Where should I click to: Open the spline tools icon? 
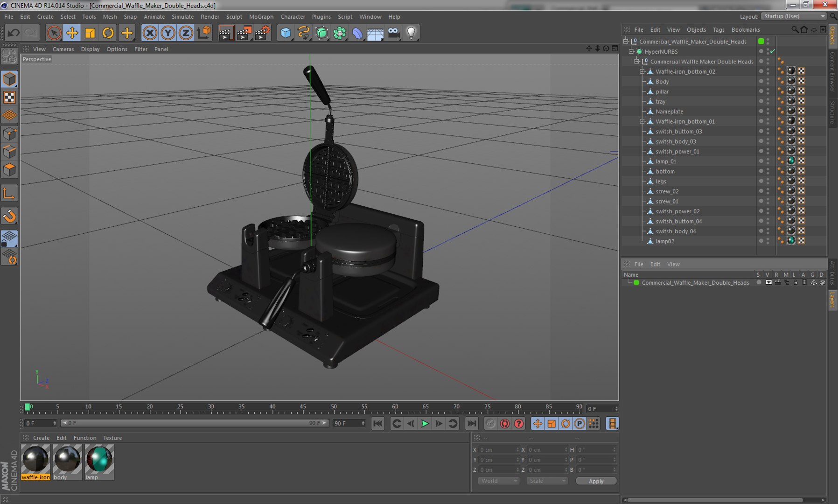pos(304,33)
